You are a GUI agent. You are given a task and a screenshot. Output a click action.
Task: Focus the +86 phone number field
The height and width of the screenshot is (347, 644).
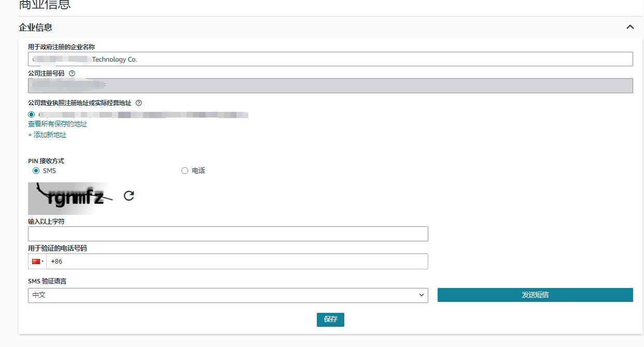click(237, 262)
